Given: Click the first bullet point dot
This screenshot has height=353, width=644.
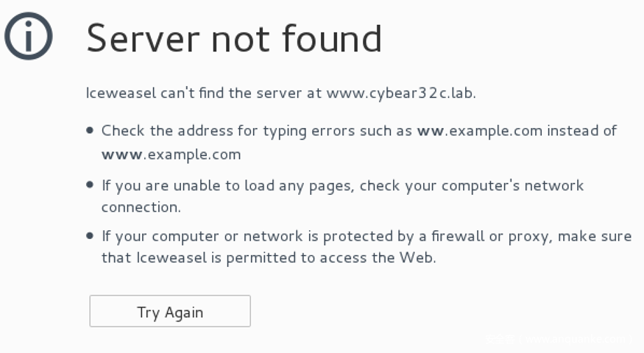Looking at the screenshot, I should click(90, 131).
